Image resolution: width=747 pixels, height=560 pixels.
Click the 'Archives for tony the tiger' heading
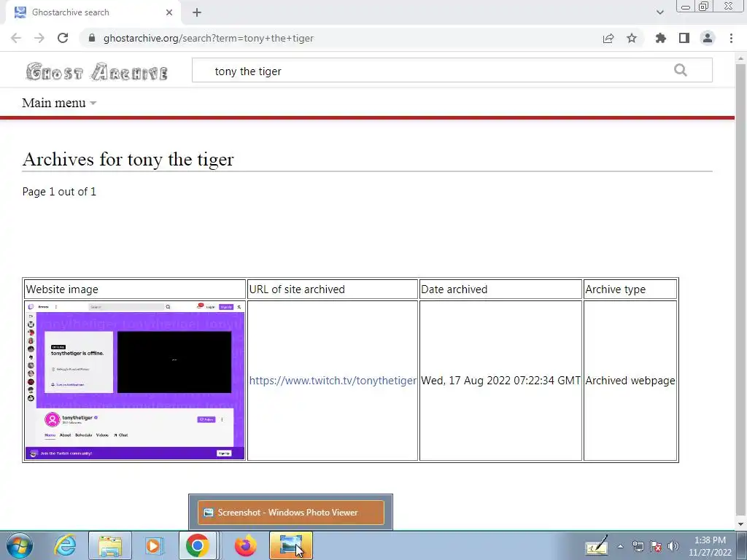128,159
